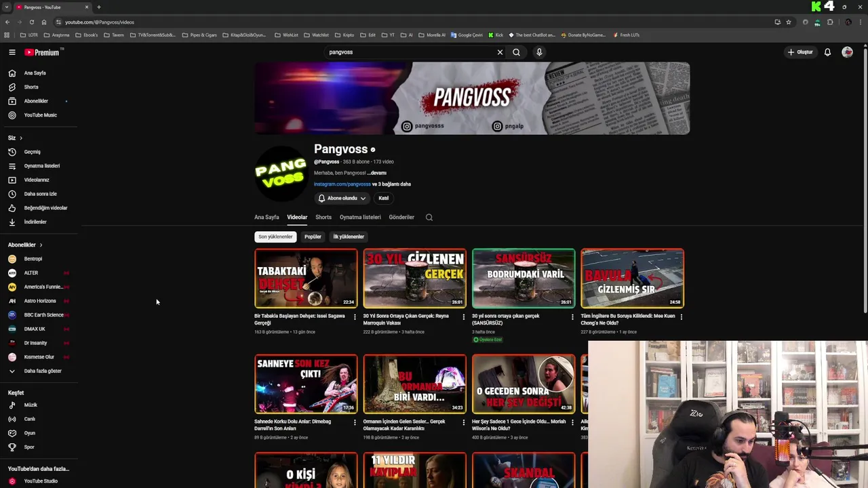Select the Popüler filter chip
This screenshot has width=868, height=488.
point(313,237)
